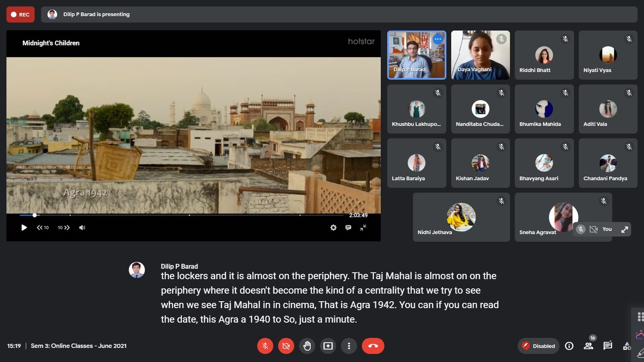Open the Activities shapes icon
The width and height of the screenshot is (644, 362).
pyautogui.click(x=627, y=346)
